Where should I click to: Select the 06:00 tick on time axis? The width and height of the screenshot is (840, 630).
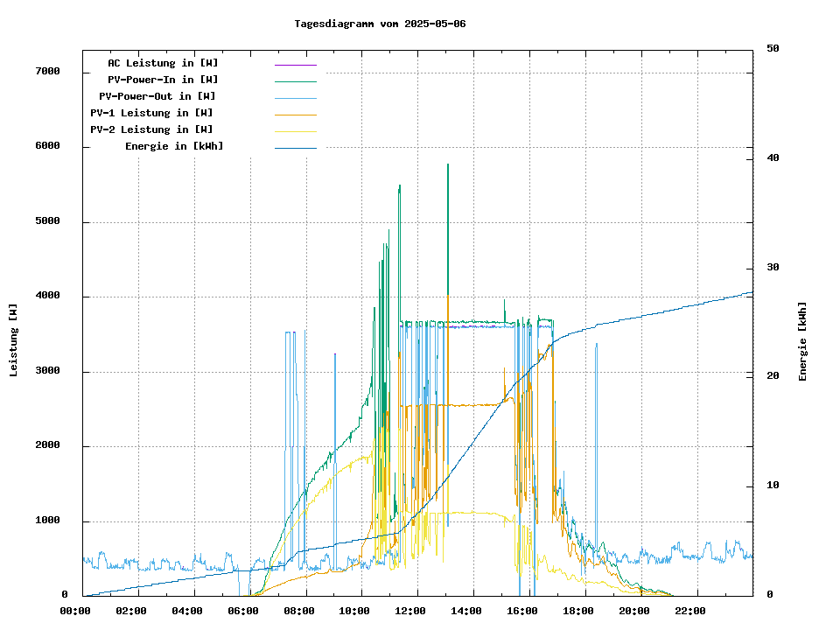(x=243, y=611)
